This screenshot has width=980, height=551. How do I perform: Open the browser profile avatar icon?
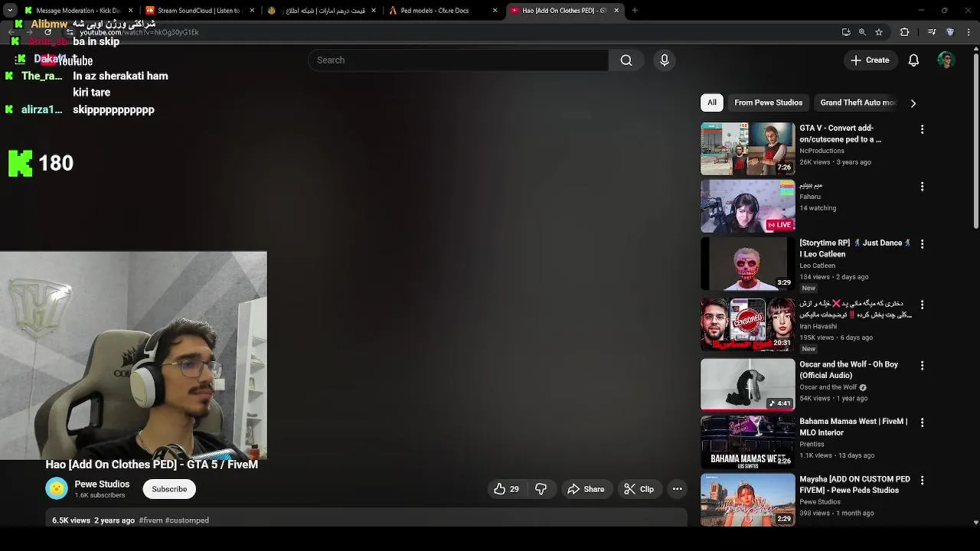tap(950, 32)
